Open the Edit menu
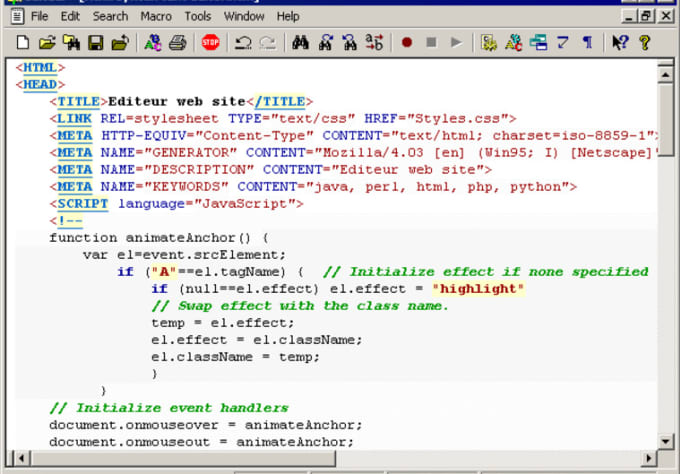Screen dimensions: 680x474 (70, 16)
